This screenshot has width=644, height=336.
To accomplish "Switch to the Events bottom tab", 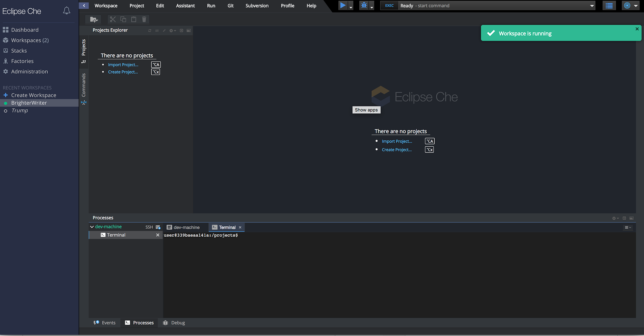I will click(104, 323).
